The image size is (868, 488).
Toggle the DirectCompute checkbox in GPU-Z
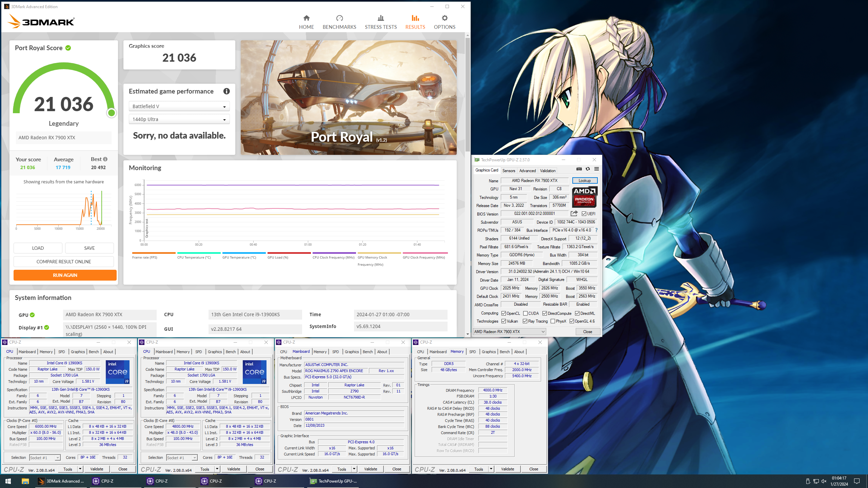(545, 313)
